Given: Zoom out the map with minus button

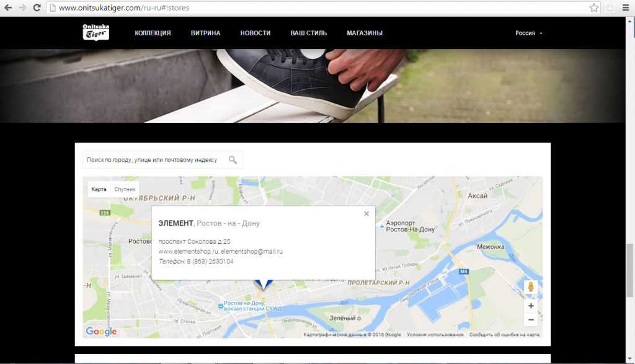Looking at the screenshot, I should point(531,320).
